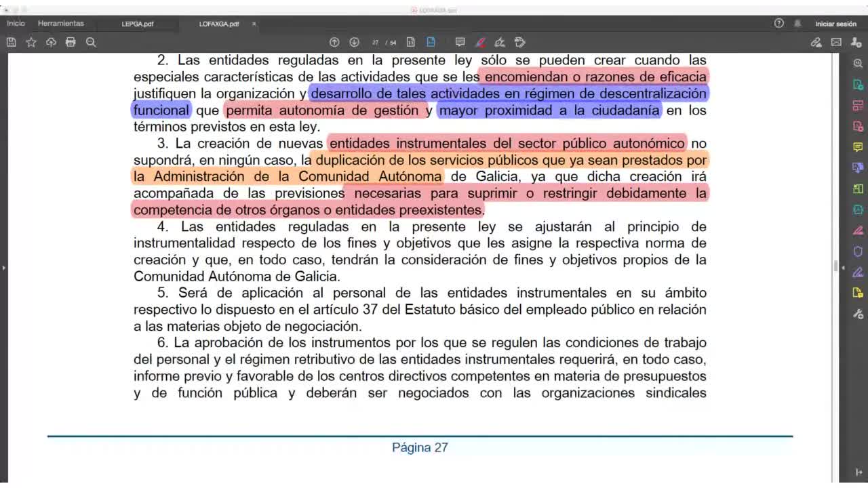Open the yellow Send for comments tool
The height and width of the screenshot is (488, 868).
pyautogui.click(x=858, y=293)
